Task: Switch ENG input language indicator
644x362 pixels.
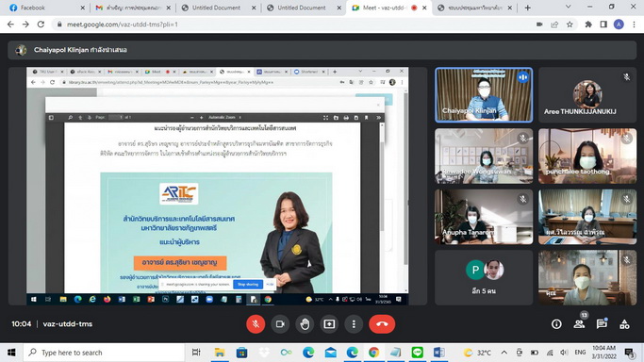Action: (580, 353)
